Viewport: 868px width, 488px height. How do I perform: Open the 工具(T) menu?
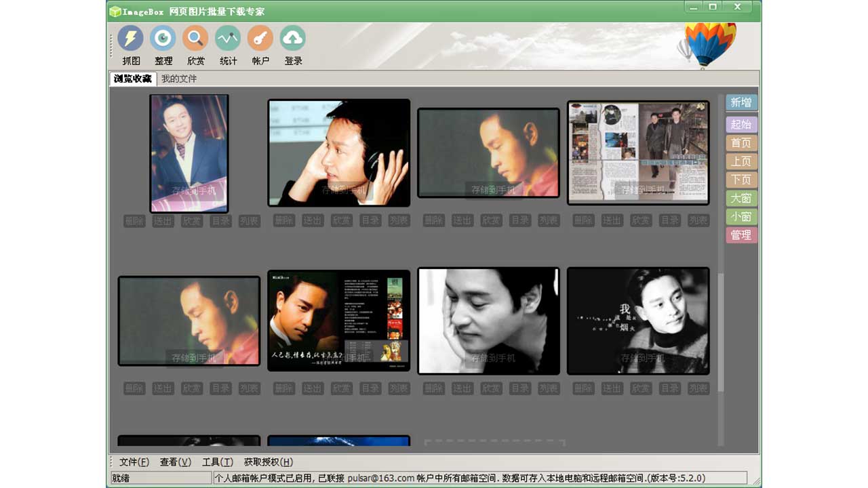pos(218,462)
